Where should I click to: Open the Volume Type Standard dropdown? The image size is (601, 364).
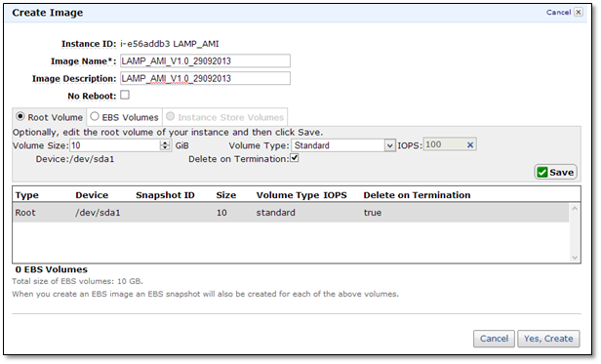343,145
